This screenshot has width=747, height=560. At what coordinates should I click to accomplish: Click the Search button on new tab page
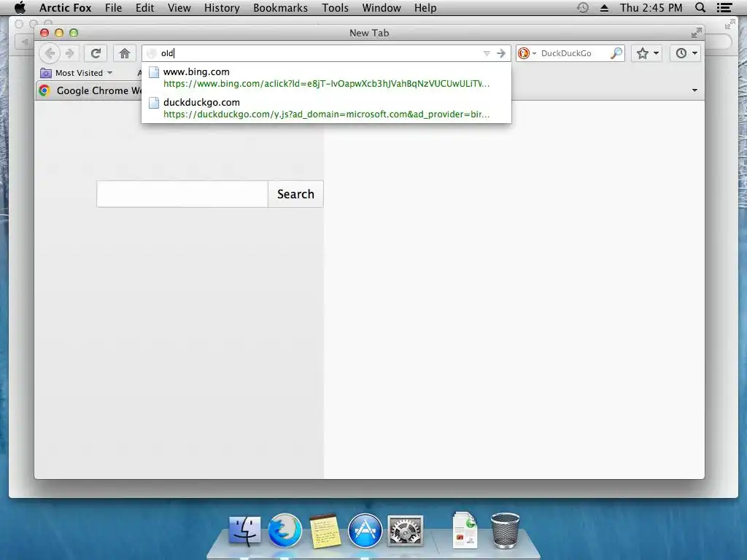click(295, 194)
